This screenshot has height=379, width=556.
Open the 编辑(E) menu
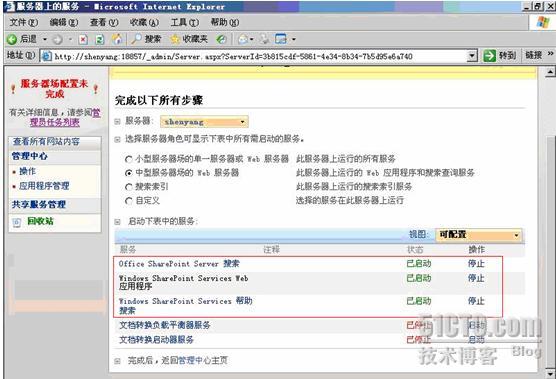click(64, 22)
